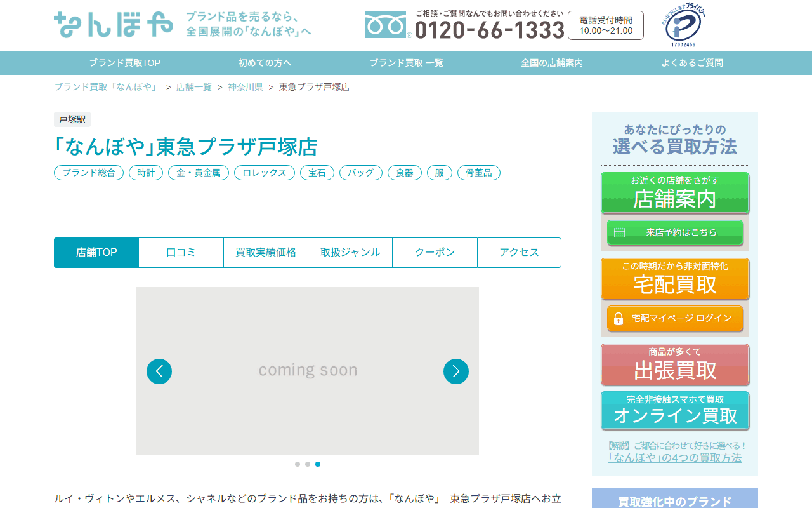812x508 pixels.
Task: Click the teal オンライン買取 button
Action: 675,411
